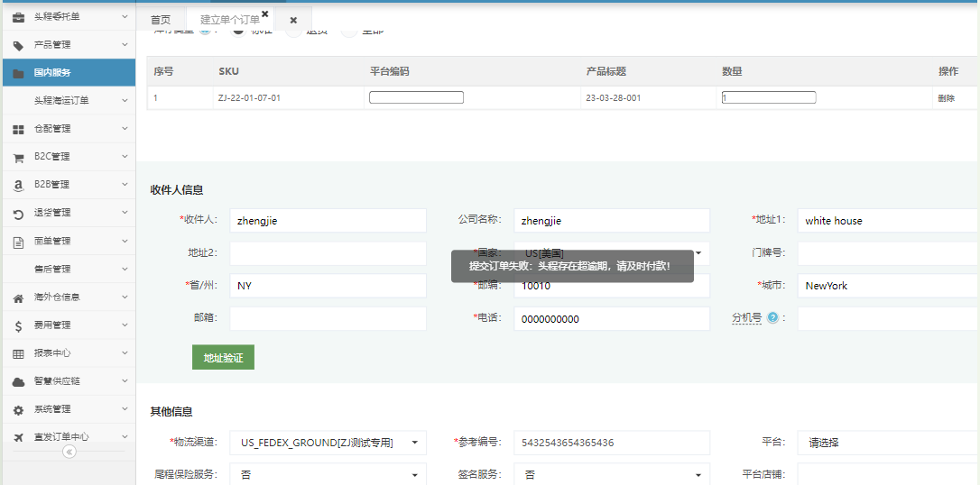The width and height of the screenshot is (980, 485).
Task: Expand the 头程海运订单 submenu
Action: [x=125, y=100]
